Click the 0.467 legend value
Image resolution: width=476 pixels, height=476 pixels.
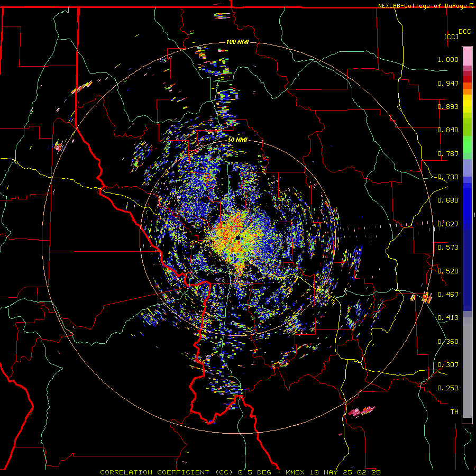coord(448,295)
